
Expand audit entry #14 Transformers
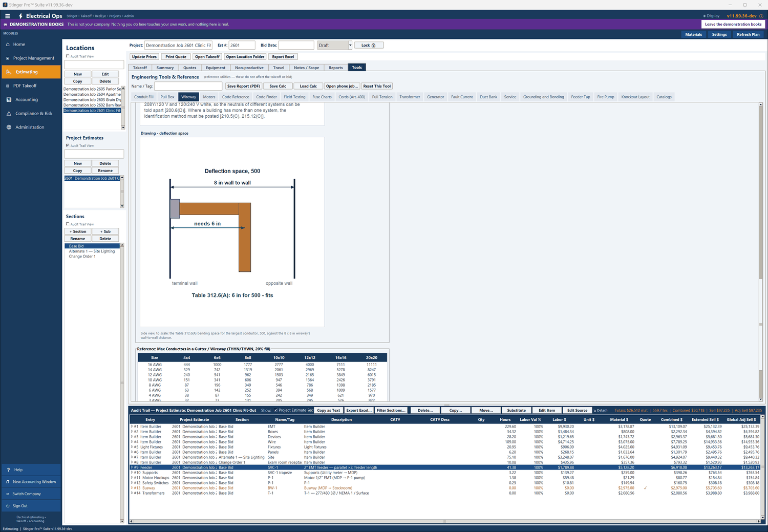(x=132, y=493)
